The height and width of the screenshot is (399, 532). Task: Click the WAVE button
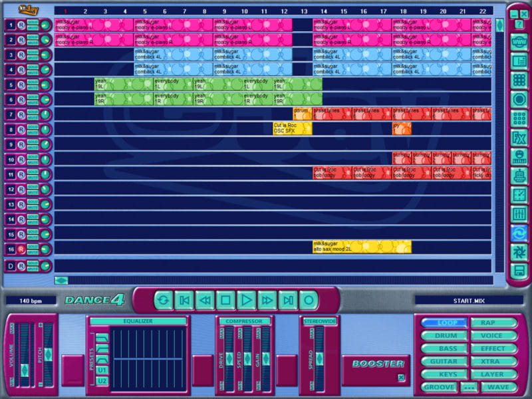pyautogui.click(x=498, y=386)
